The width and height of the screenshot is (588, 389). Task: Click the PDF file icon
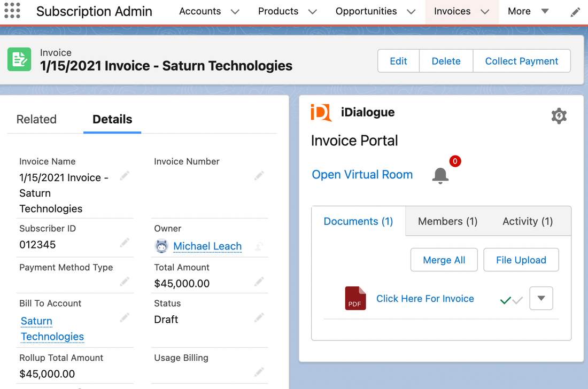pos(355,298)
